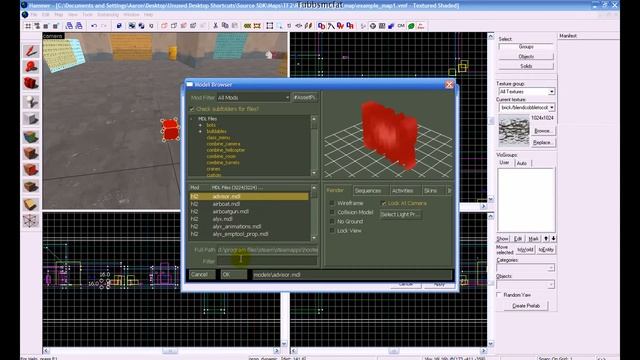Toggle the 2D grid icon in top toolbar
The image size is (640, 360).
[x=28, y=26]
